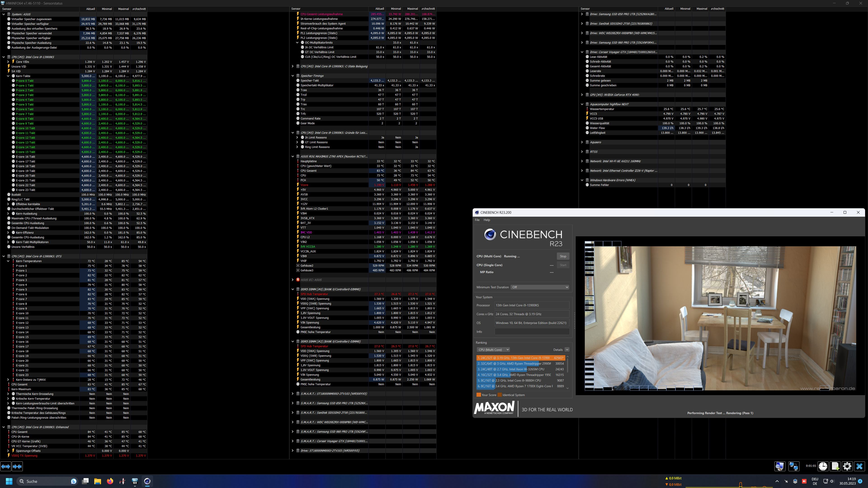868x488 pixels.
Task: Expand the Effektive Kerntakte row
Action: click(8, 204)
